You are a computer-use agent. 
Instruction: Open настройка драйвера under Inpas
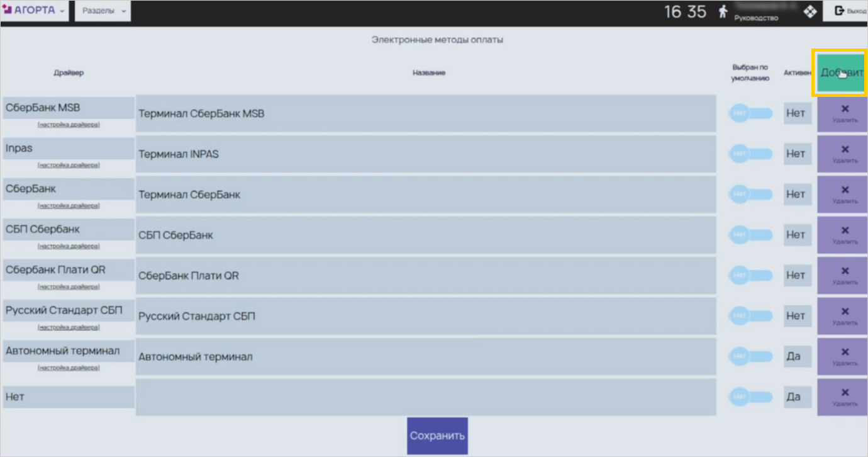pos(69,165)
